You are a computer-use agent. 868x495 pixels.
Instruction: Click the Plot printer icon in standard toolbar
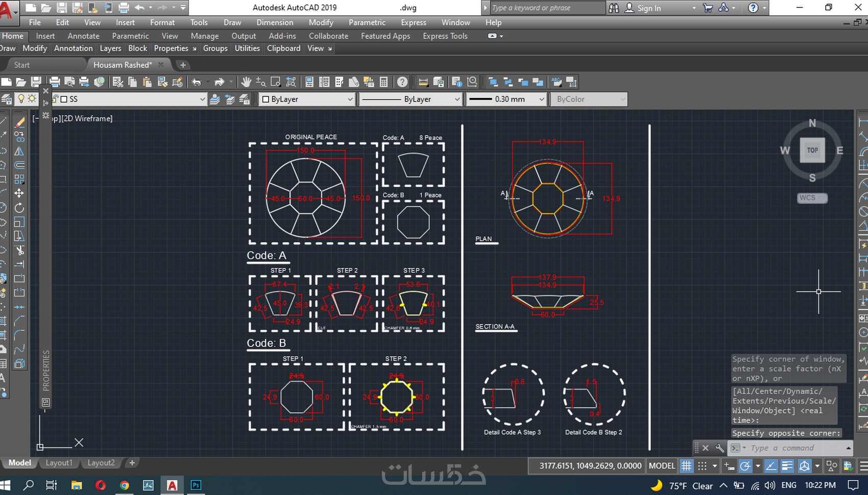point(55,82)
